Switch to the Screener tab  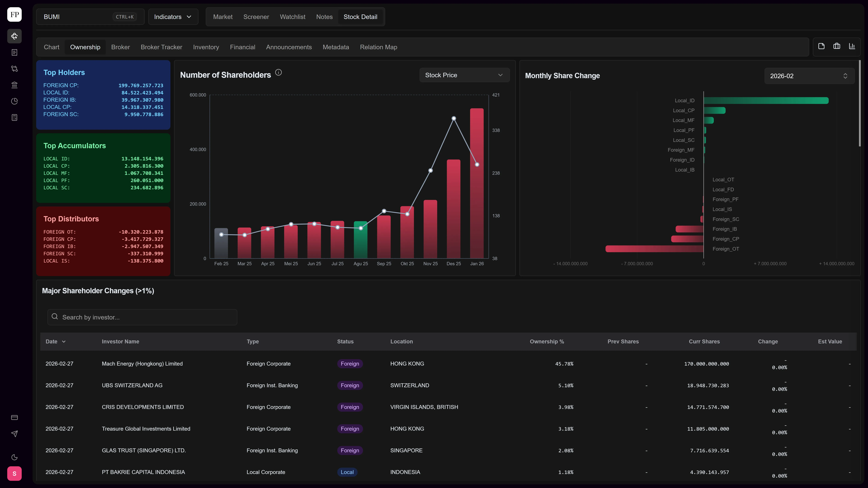[x=256, y=17]
